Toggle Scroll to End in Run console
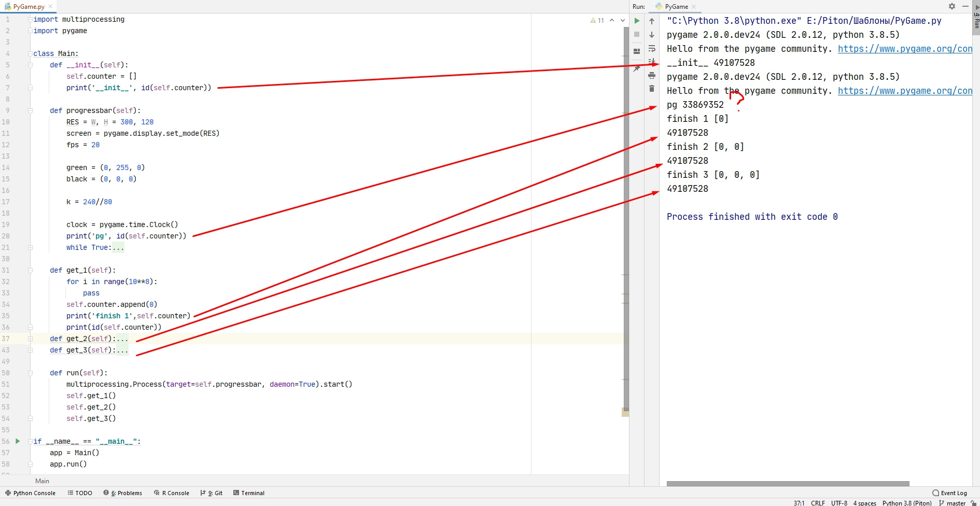The image size is (980, 506). click(652, 62)
